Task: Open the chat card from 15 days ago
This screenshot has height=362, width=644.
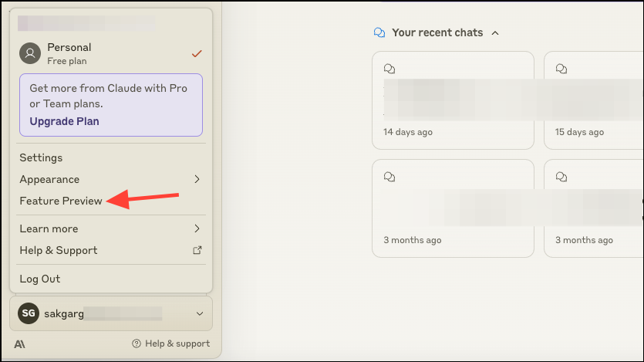Action: [594, 100]
